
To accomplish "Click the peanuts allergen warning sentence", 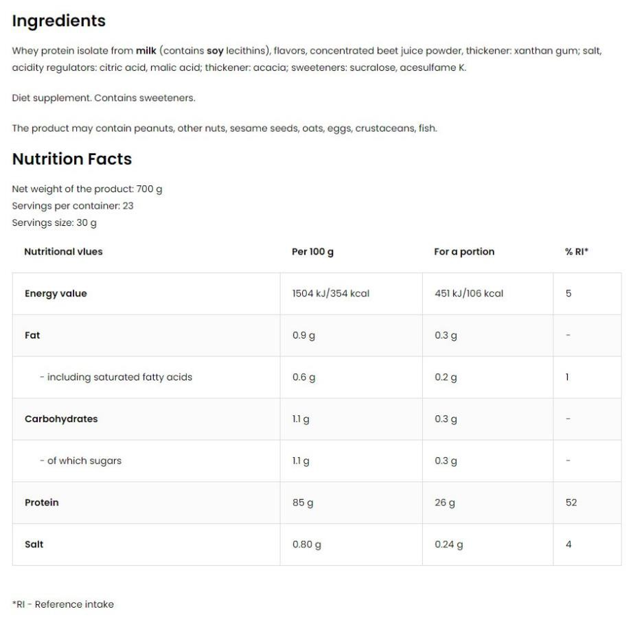I will point(225,128).
